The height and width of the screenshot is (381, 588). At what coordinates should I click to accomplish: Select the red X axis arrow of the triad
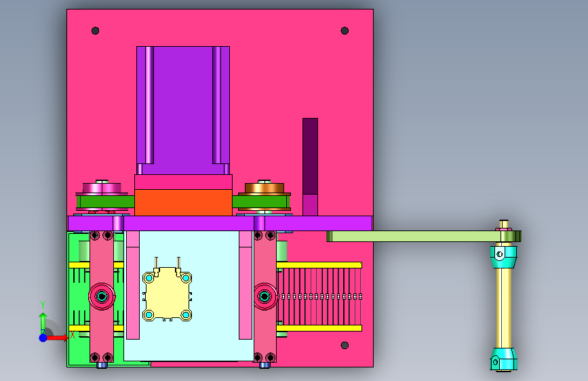coord(56,338)
